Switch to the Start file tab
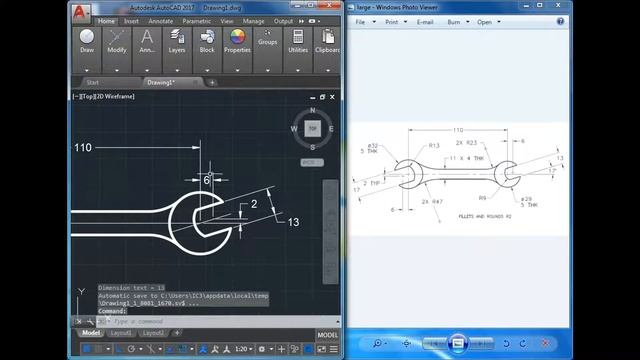Viewport: 640px width, 360px height. [93, 82]
